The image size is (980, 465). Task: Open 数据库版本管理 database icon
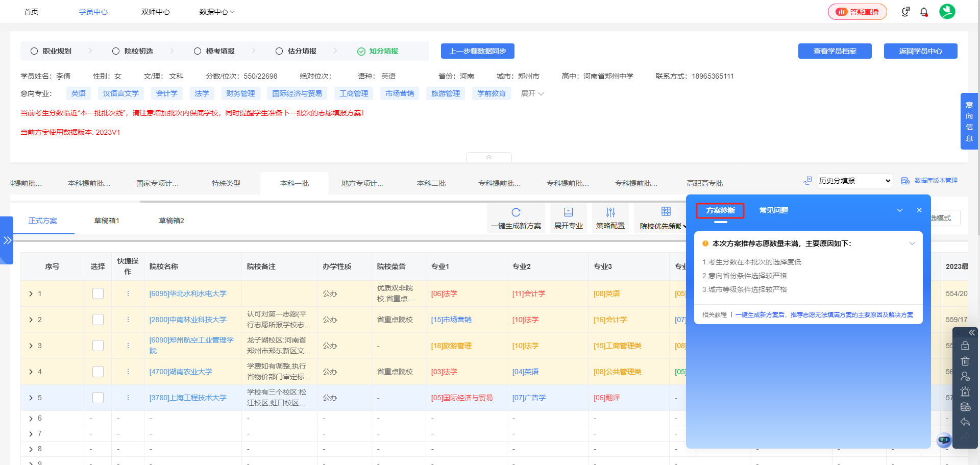905,181
